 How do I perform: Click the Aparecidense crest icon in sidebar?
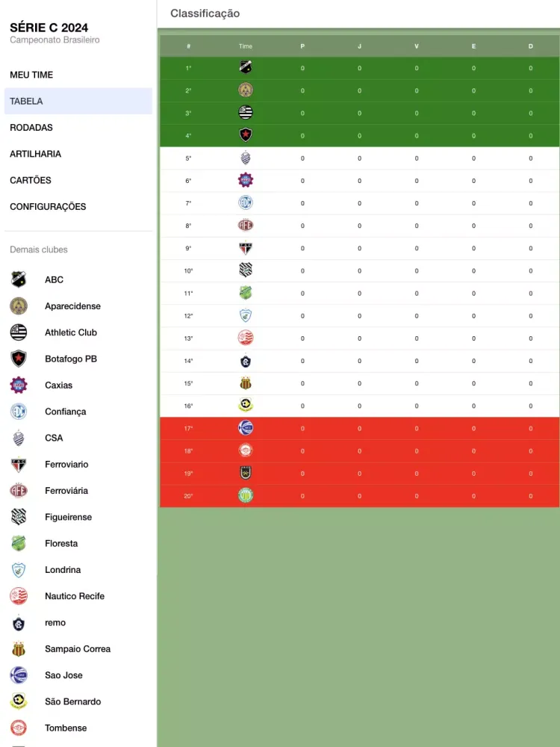pos(18,306)
